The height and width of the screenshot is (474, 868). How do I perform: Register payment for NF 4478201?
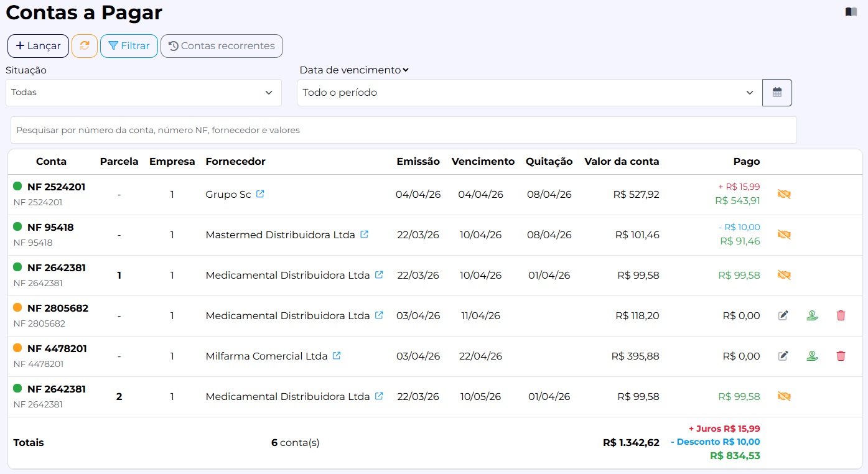[812, 356]
